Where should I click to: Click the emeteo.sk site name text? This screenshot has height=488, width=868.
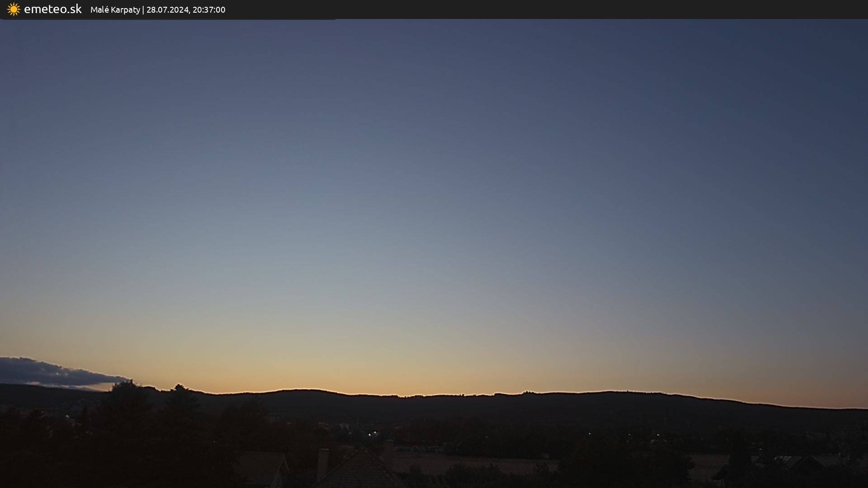pos(52,9)
